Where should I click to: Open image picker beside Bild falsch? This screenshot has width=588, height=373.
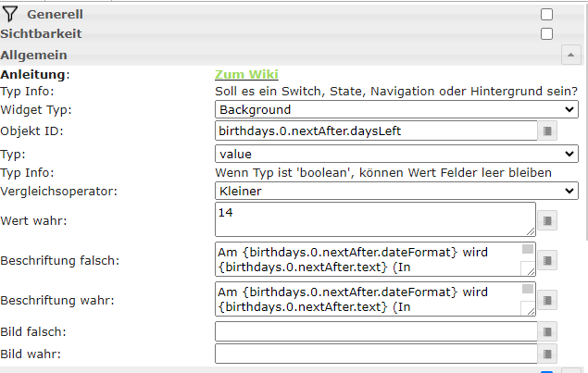point(548,331)
